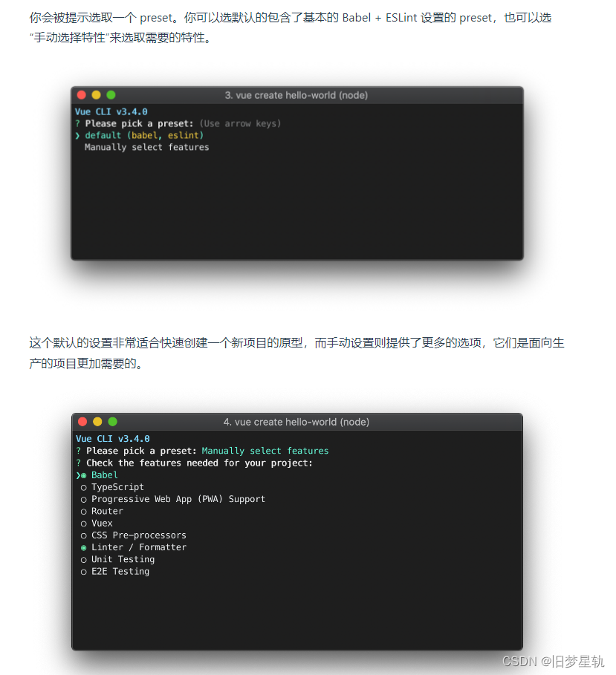Click the green zoom dot of second terminal
The height and width of the screenshot is (675, 616).
112,422
